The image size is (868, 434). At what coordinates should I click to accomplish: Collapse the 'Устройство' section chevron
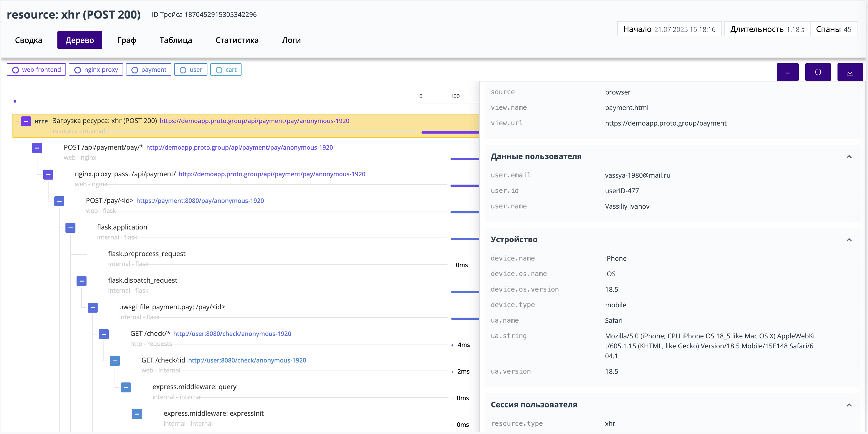[849, 240]
